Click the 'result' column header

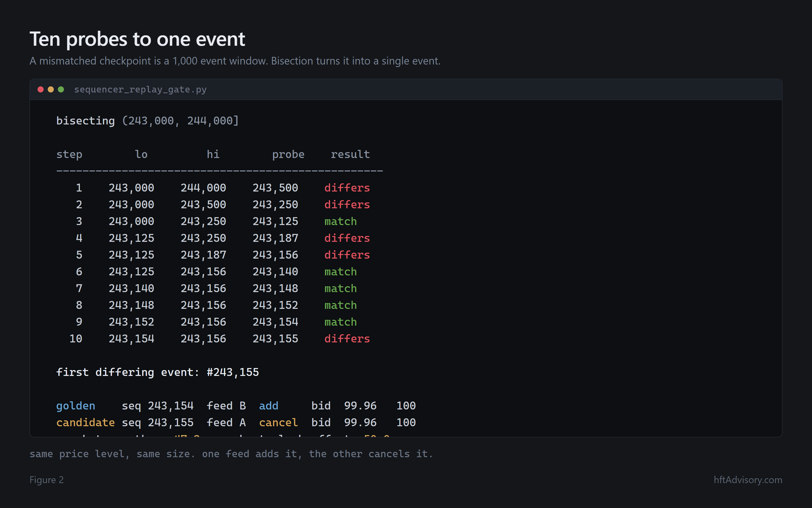pos(350,154)
